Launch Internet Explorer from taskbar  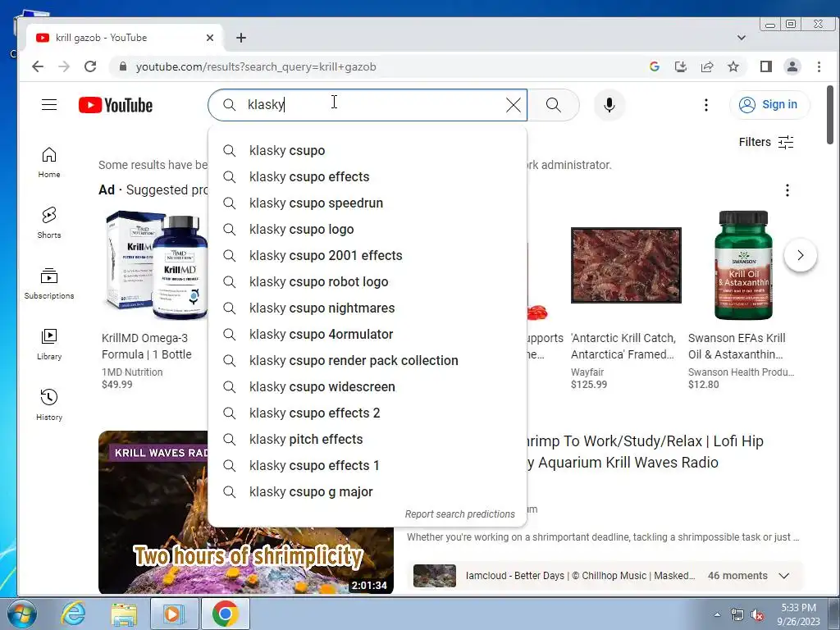pyautogui.click(x=73, y=614)
